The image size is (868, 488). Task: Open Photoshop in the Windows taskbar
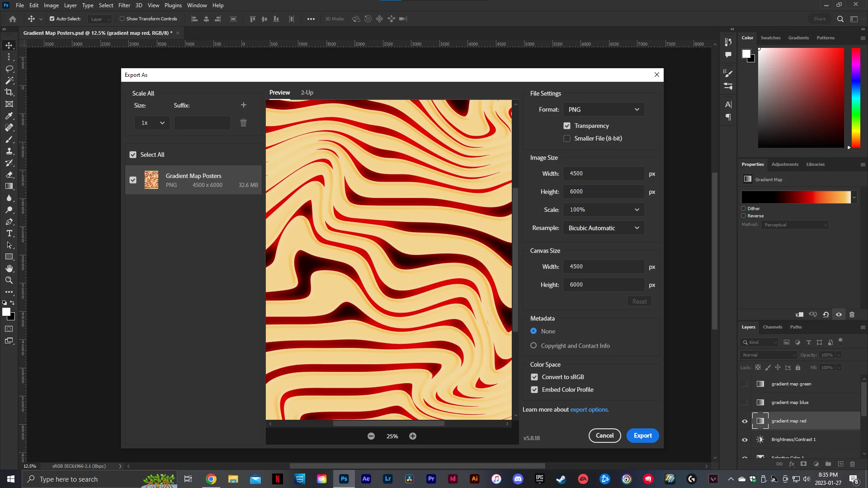344,479
